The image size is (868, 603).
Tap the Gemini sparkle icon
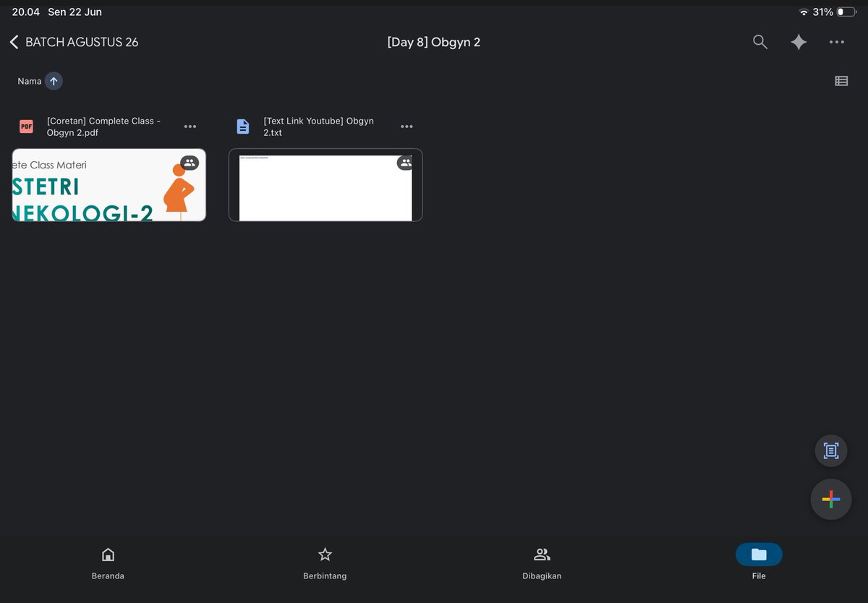tap(799, 42)
